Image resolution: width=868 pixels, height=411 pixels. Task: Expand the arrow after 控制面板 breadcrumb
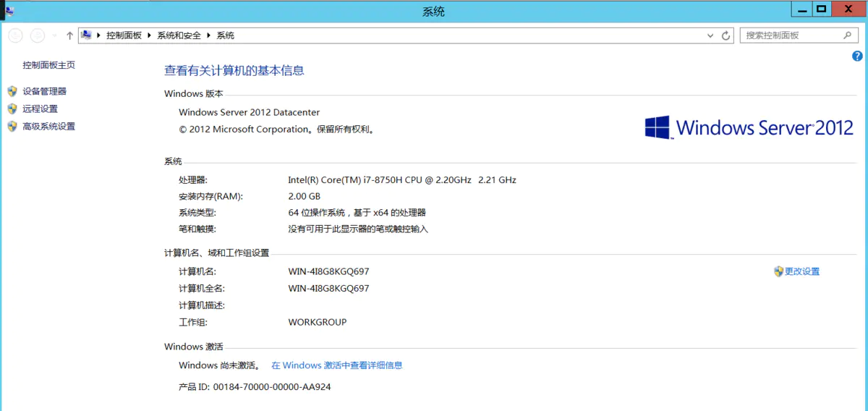[150, 35]
